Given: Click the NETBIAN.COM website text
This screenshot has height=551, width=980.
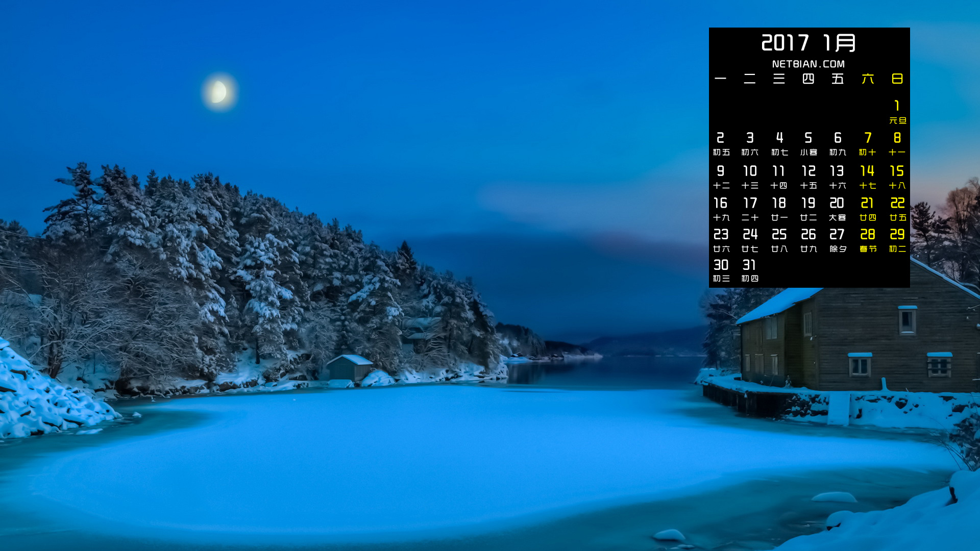Looking at the screenshot, I should pyautogui.click(x=808, y=64).
